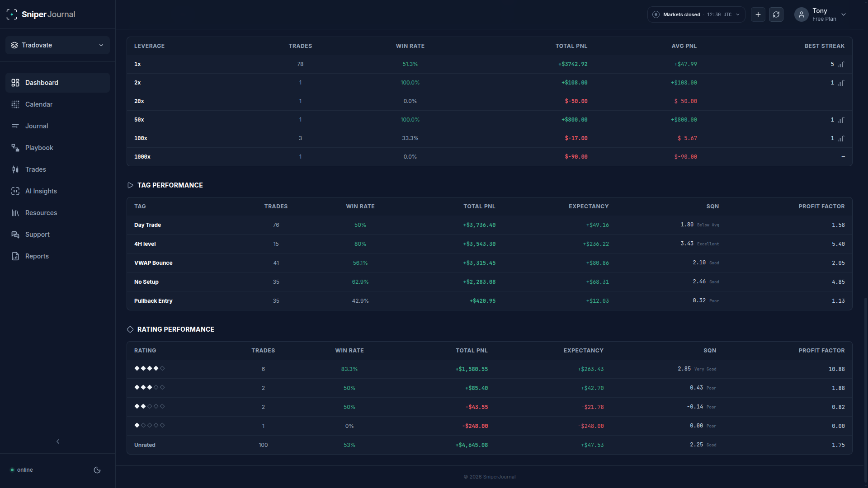Screen dimensions: 868x488
Task: Click the green online status indicator
Action: tap(12, 470)
